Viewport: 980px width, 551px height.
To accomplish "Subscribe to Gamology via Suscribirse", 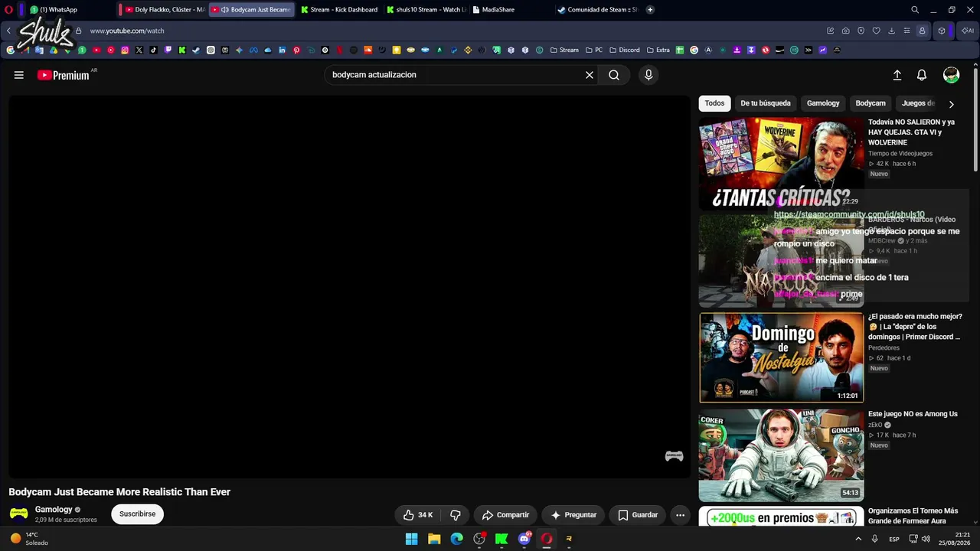I will coord(137,514).
